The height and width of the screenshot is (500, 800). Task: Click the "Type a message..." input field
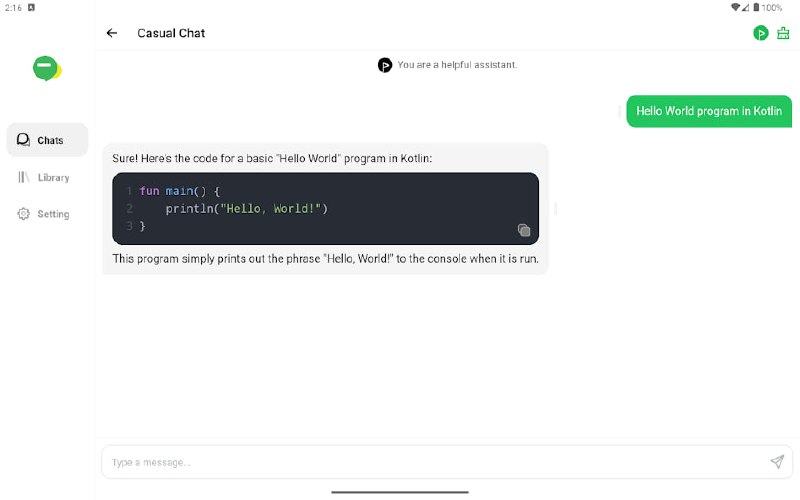430,462
